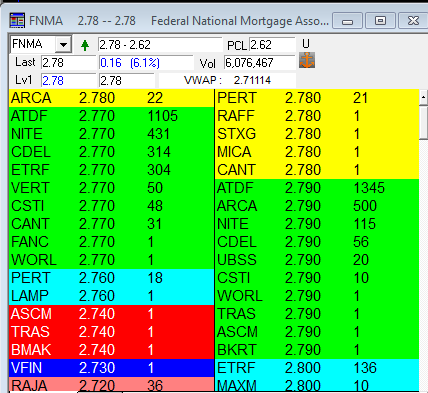Click the U status letter

coord(306,44)
